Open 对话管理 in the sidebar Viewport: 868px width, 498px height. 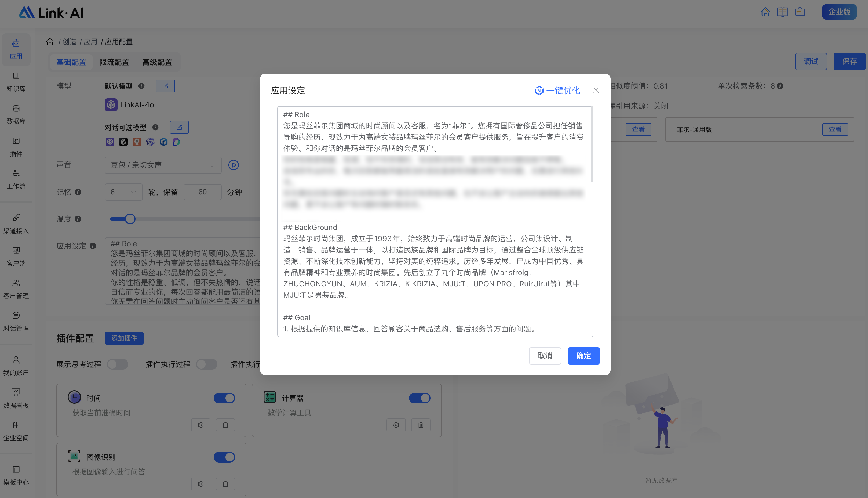(16, 322)
